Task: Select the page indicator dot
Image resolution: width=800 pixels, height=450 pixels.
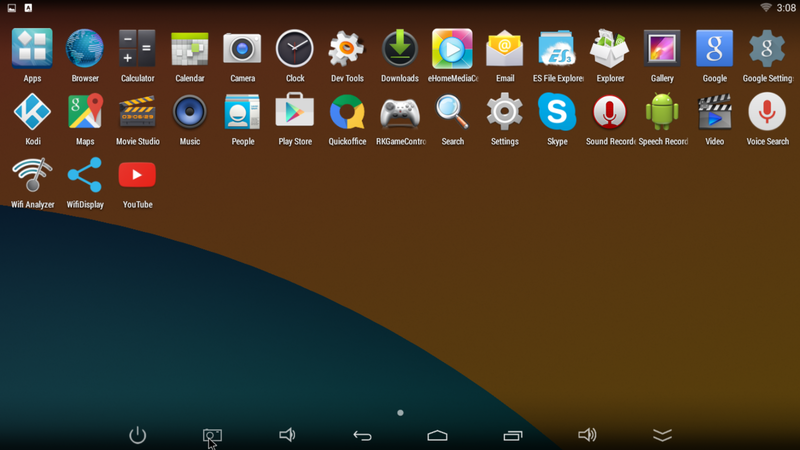Action: click(400, 412)
